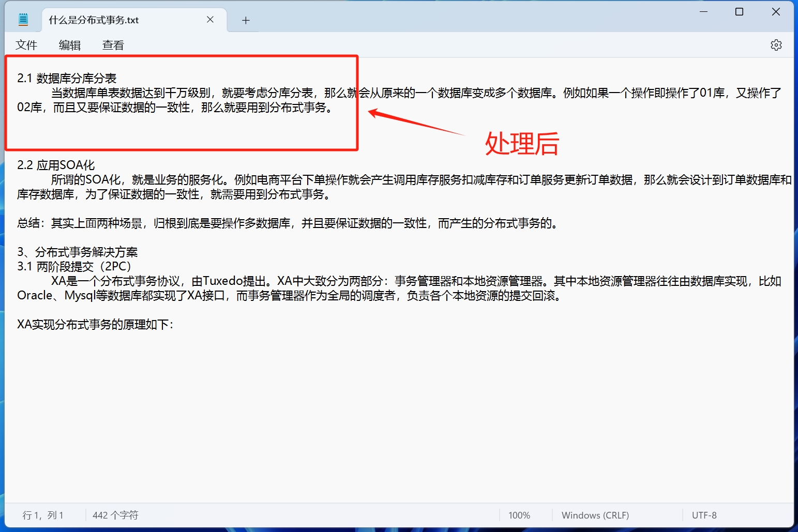Open the 编辑 menu
The height and width of the screenshot is (532, 798).
pyautogui.click(x=70, y=45)
